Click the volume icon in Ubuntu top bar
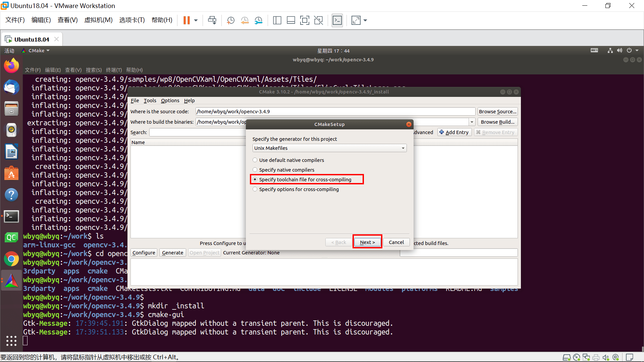This screenshot has height=362, width=644. [620, 50]
